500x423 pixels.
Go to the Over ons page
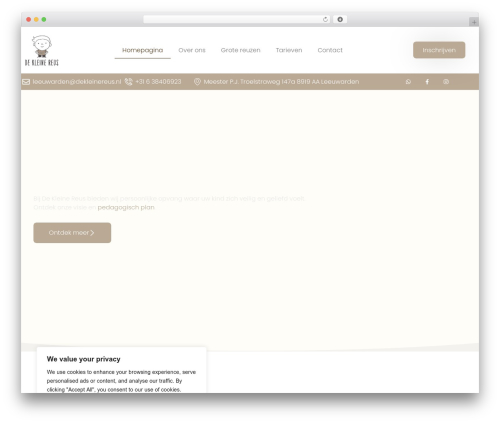(x=192, y=50)
